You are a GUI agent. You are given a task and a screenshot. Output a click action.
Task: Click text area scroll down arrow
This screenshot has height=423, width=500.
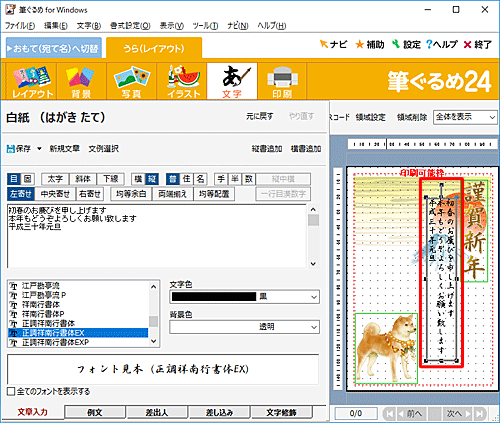point(313,264)
